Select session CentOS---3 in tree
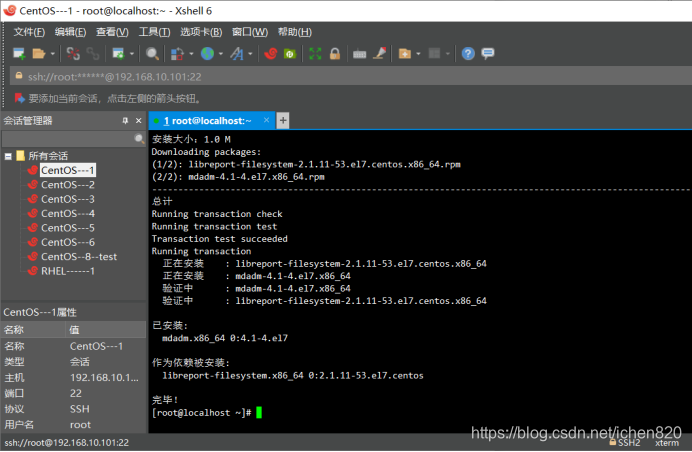Image resolution: width=692 pixels, height=452 pixels. click(x=68, y=200)
